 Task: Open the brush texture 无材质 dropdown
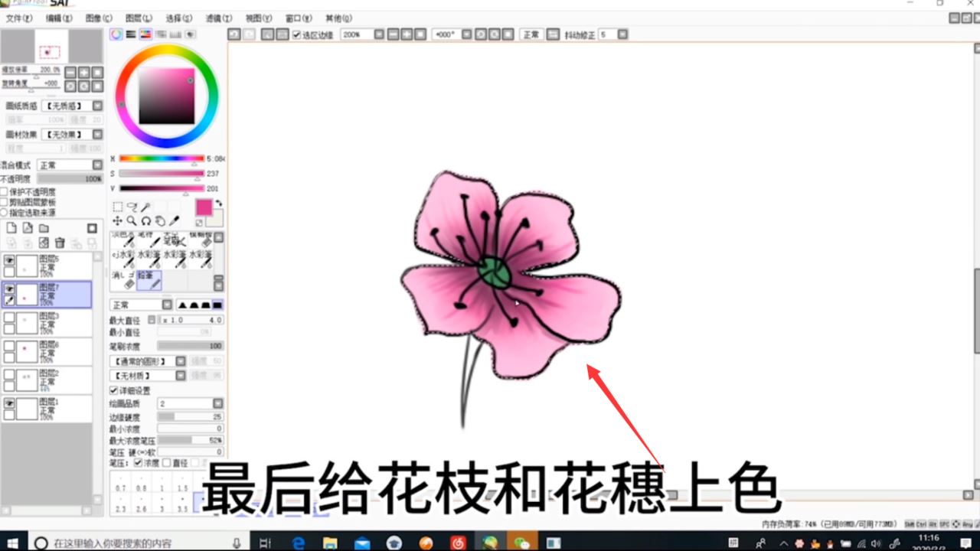click(148, 376)
